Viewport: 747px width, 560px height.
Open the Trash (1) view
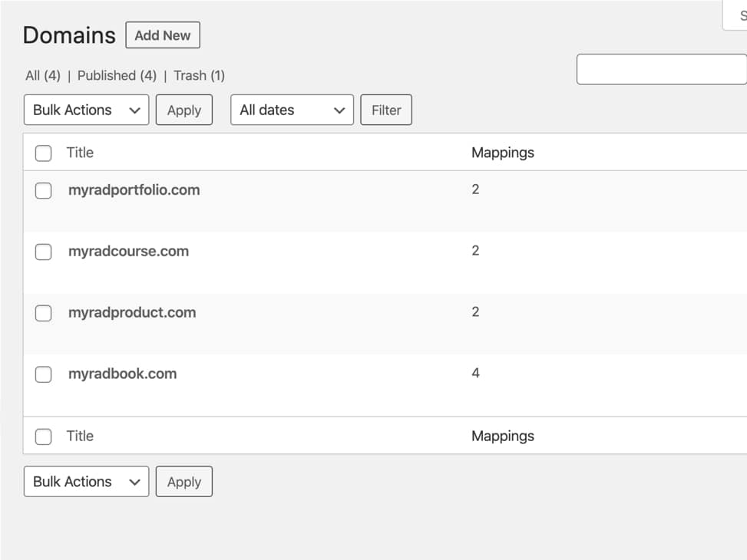tap(199, 75)
